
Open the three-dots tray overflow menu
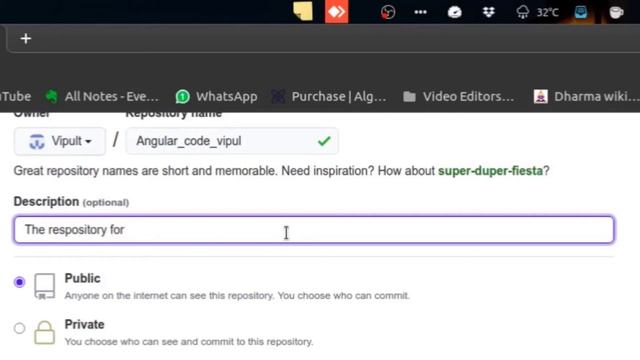[x=420, y=12]
